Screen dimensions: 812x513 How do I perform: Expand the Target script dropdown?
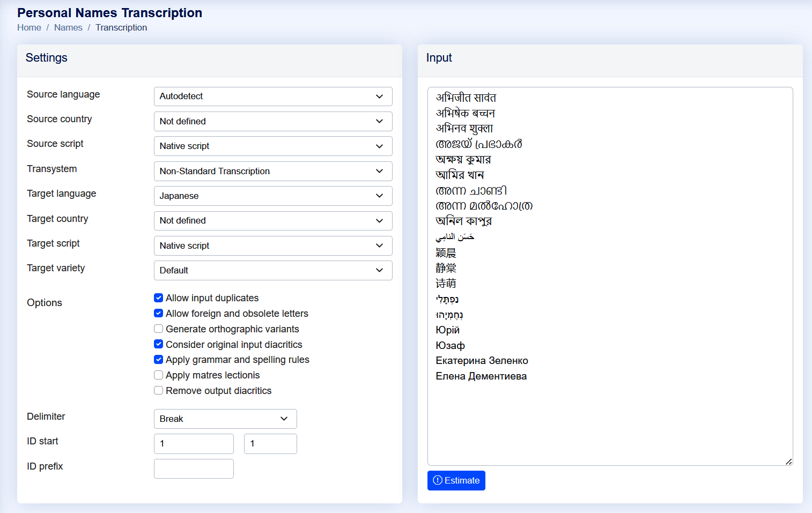click(273, 246)
